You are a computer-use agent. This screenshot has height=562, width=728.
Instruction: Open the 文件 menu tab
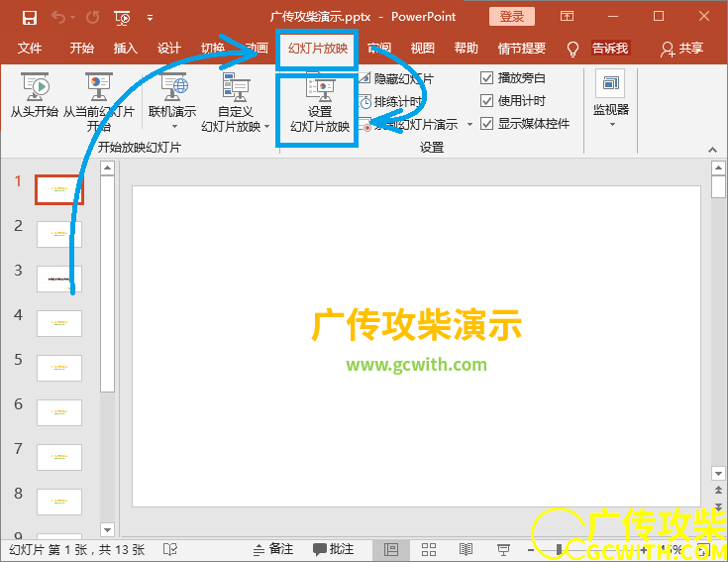[30, 48]
